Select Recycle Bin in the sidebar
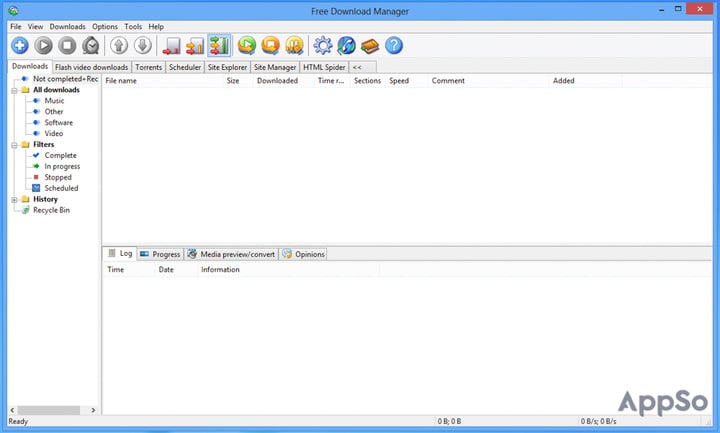The height and width of the screenshot is (433, 720). pos(51,210)
